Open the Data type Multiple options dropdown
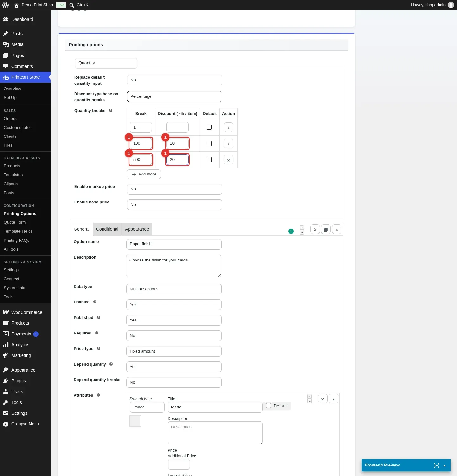The width and height of the screenshot is (457, 476). 174,289
